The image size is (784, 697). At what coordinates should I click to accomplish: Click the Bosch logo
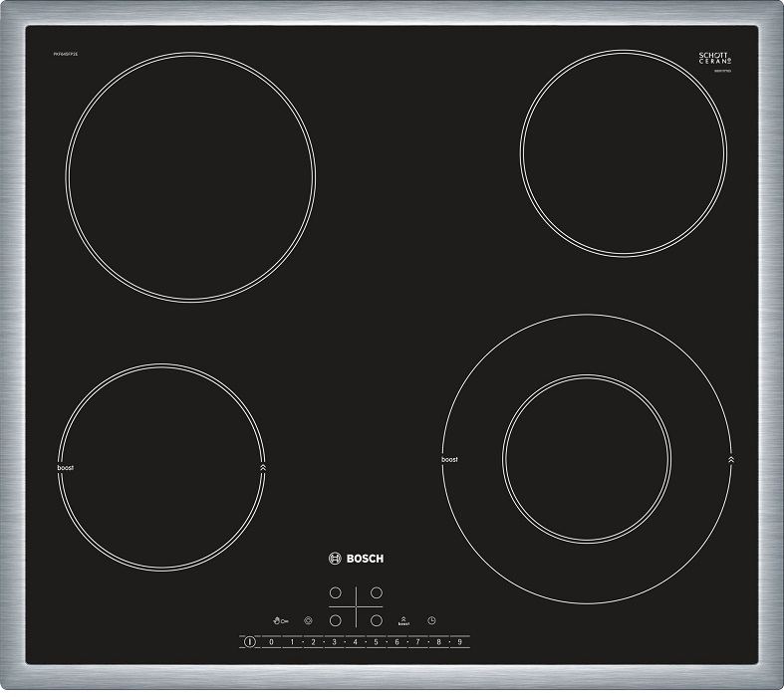[356, 559]
